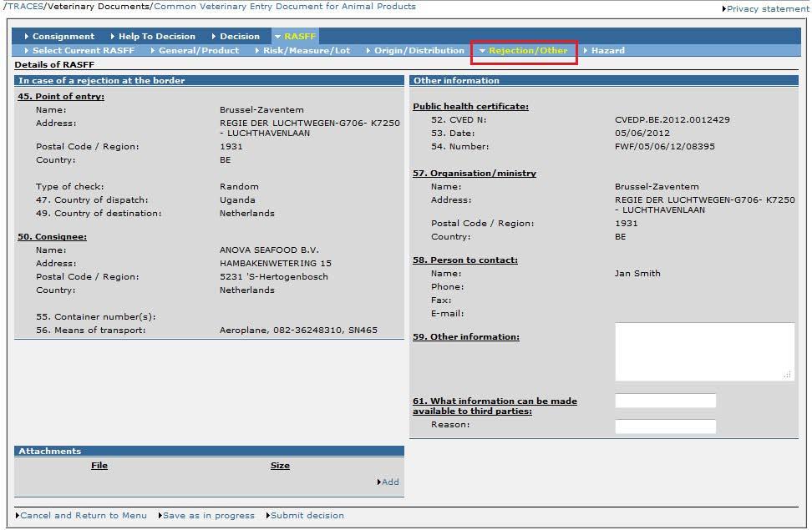Screen dimensions: 812x530
Task: Sort attachments by File column header
Action: (x=99, y=465)
